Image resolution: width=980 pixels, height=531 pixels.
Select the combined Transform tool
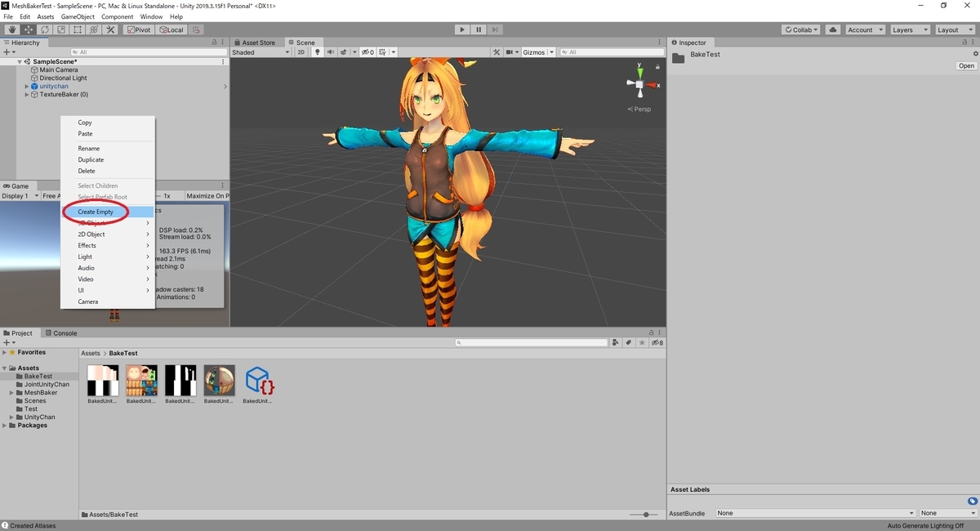[94, 29]
